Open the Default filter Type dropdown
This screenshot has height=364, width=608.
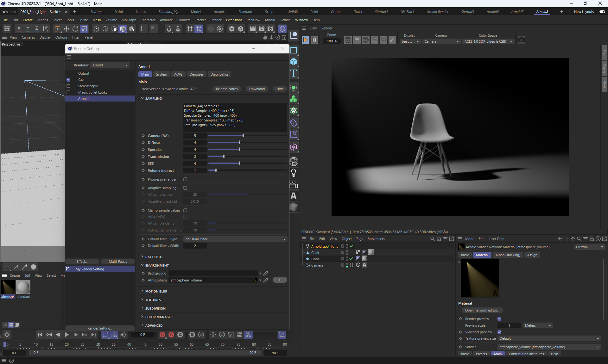tap(235, 239)
